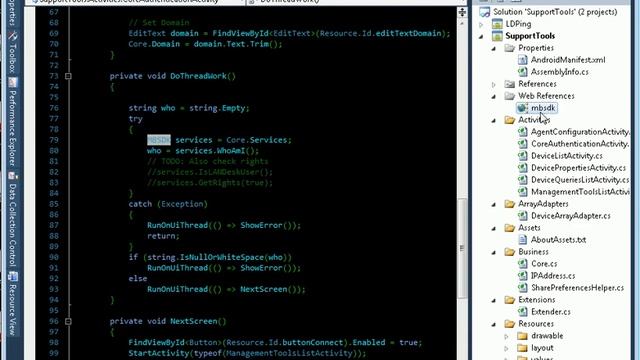Viewport: 640px width, 360px height.
Task: Click the Activities folder icon
Action: (x=509, y=120)
